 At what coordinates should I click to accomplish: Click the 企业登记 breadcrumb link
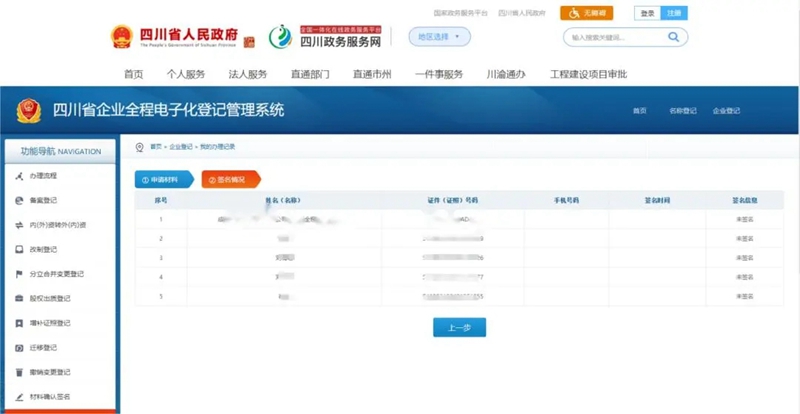(x=181, y=147)
